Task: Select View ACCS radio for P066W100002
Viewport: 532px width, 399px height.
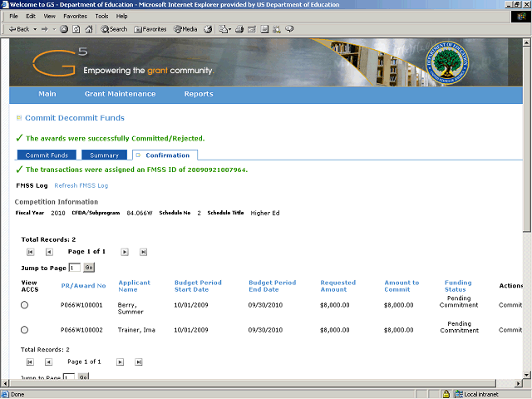Action: pos(24,330)
